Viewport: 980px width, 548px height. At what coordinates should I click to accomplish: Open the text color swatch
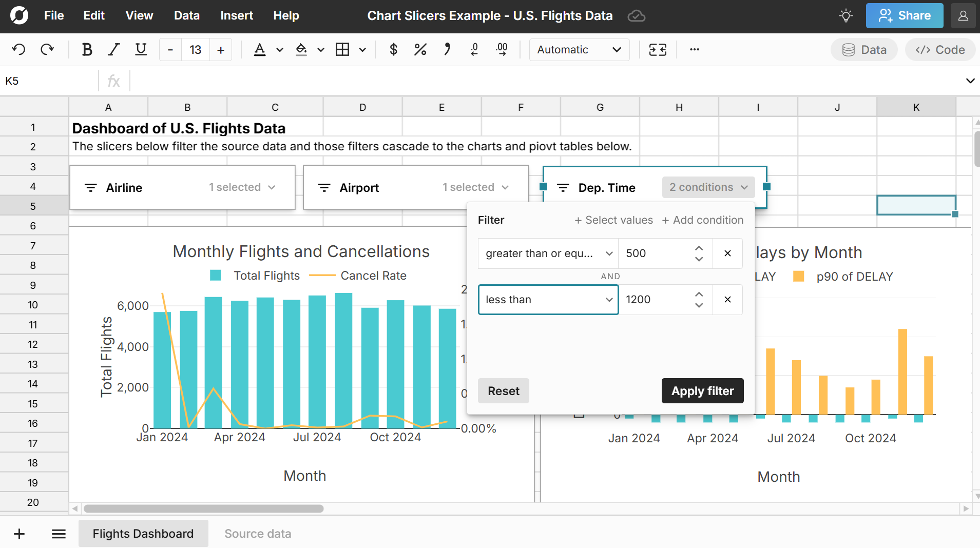click(x=260, y=49)
